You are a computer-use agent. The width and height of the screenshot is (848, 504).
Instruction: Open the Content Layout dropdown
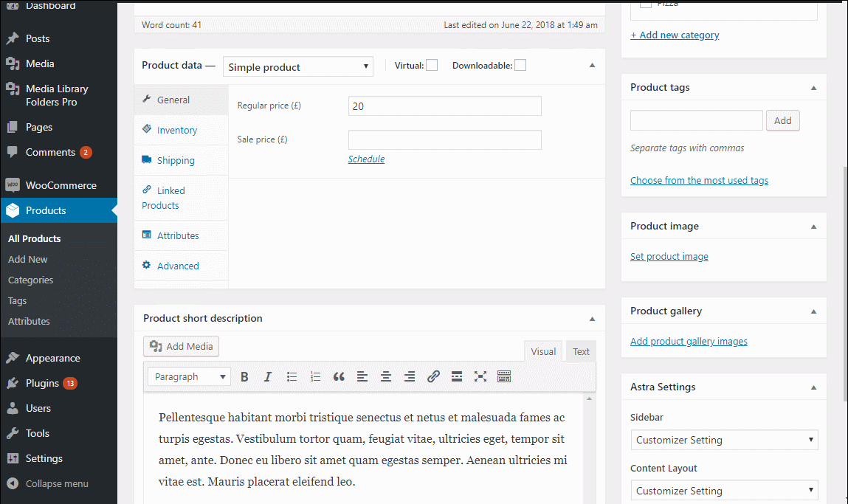click(x=724, y=491)
